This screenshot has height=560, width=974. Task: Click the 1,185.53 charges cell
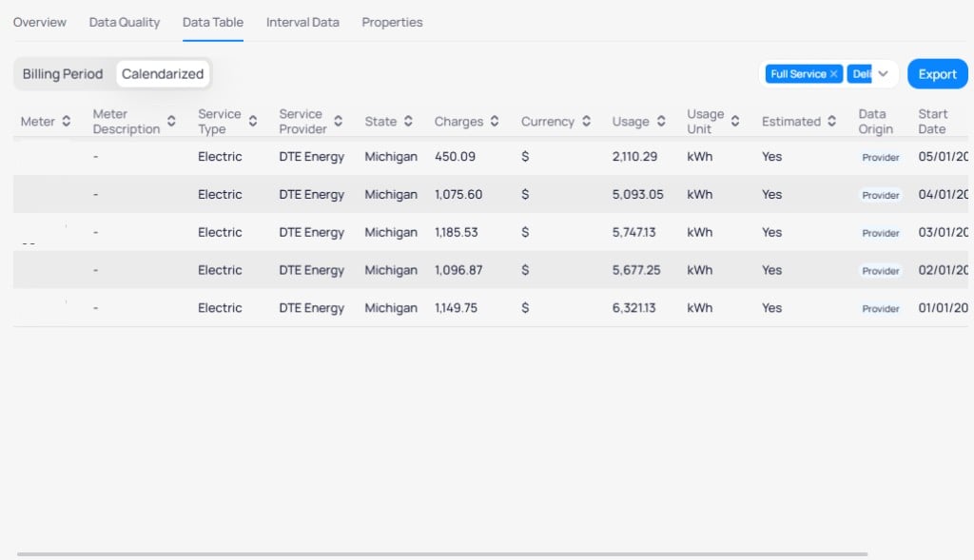click(456, 232)
